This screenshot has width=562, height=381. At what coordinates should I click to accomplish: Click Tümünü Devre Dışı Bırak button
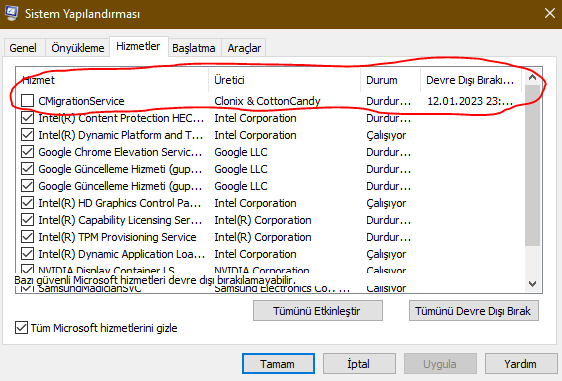tap(473, 311)
